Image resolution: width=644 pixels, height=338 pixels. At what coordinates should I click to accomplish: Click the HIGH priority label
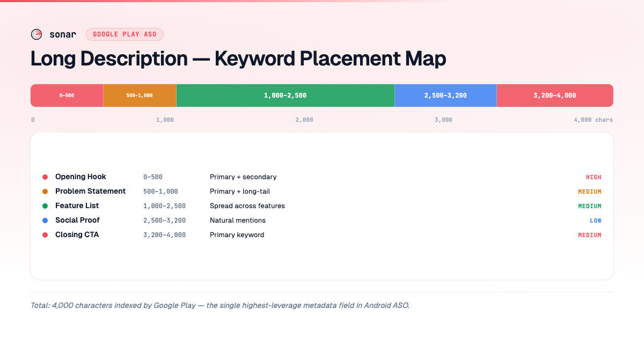click(x=594, y=177)
